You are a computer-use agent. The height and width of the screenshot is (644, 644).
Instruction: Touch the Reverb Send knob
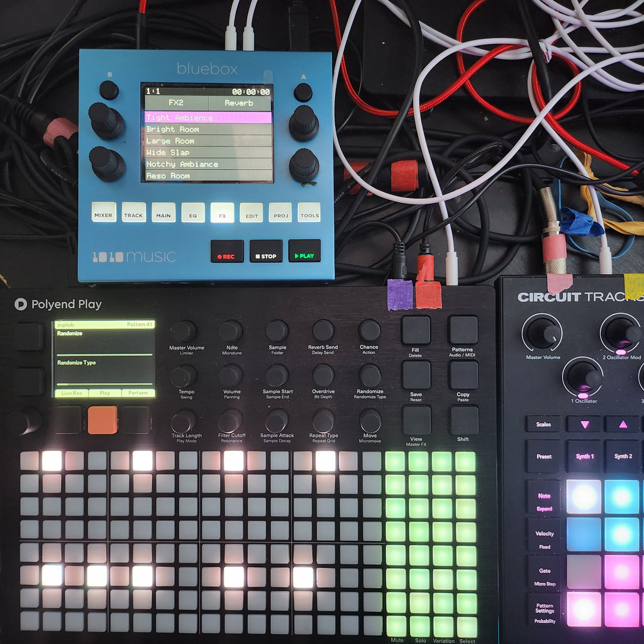pos(323,331)
